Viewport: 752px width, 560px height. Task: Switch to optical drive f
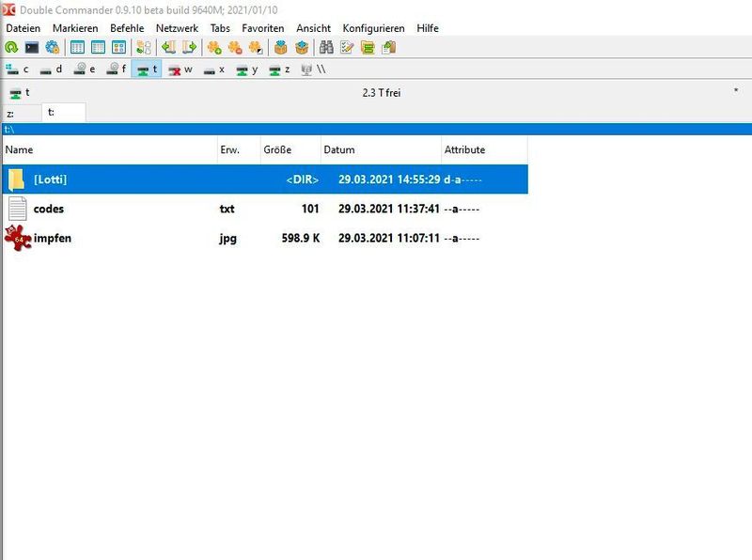(x=117, y=70)
